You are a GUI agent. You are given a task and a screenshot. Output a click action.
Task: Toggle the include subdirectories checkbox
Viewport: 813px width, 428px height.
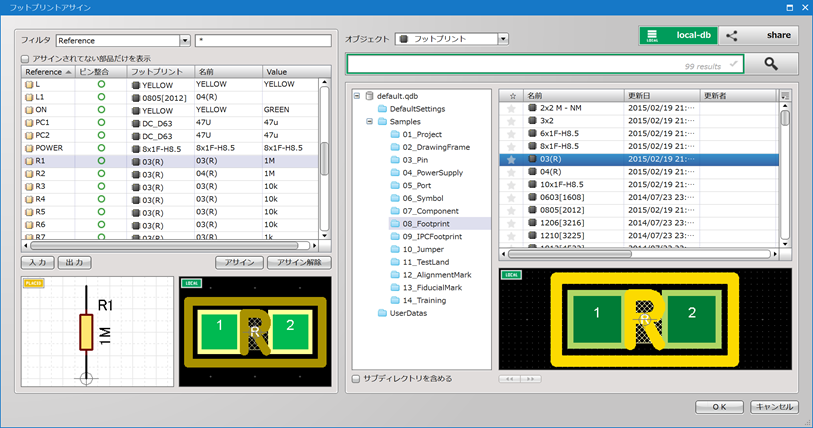click(358, 379)
